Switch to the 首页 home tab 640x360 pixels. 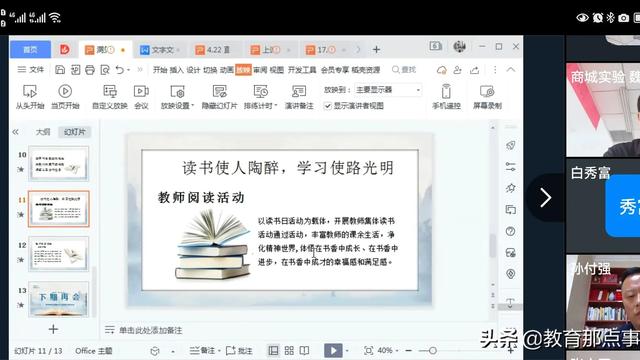pos(30,49)
